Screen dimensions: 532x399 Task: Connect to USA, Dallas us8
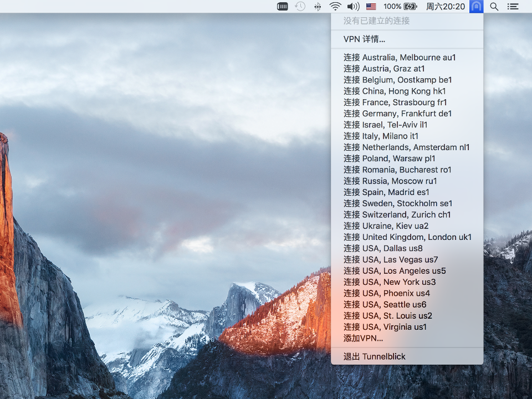pos(407,248)
